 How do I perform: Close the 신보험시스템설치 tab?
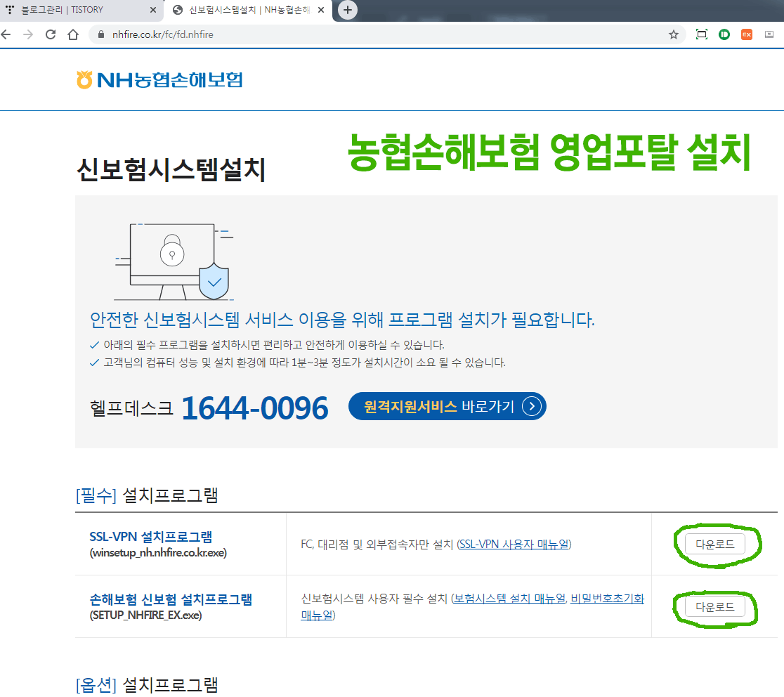pos(321,10)
